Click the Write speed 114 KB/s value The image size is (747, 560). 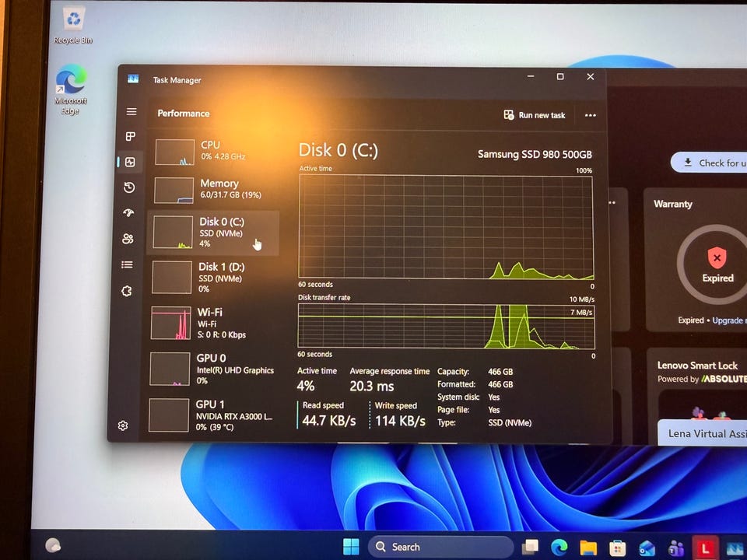400,421
